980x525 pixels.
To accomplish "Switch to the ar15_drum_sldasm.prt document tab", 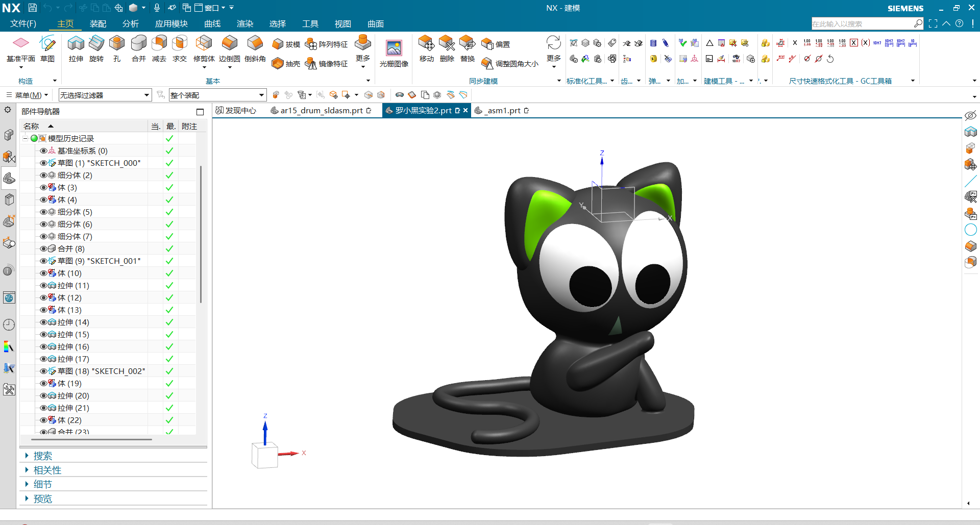I will pyautogui.click(x=322, y=110).
